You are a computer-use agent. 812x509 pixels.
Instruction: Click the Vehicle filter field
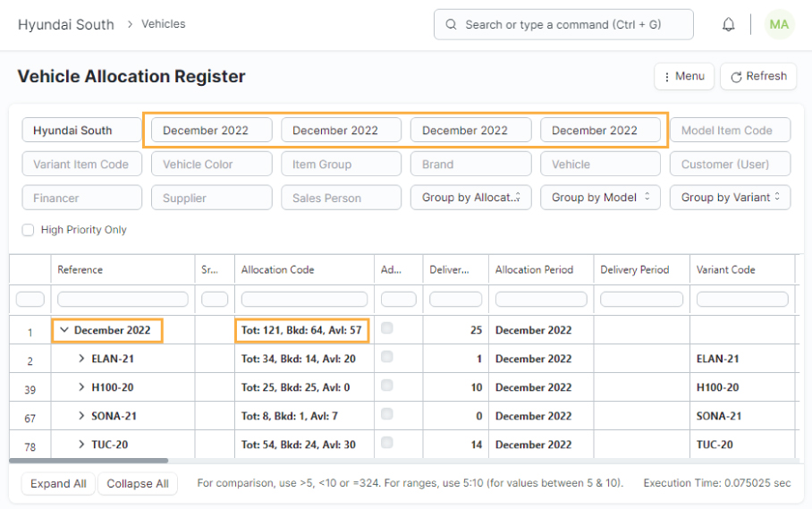point(600,164)
